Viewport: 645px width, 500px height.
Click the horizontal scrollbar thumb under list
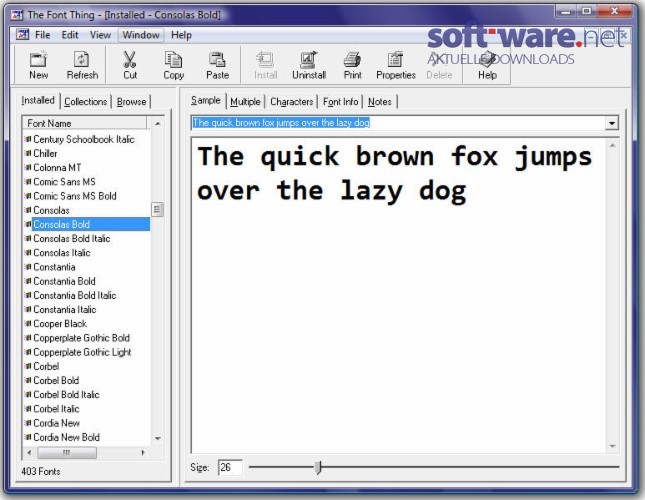67,453
